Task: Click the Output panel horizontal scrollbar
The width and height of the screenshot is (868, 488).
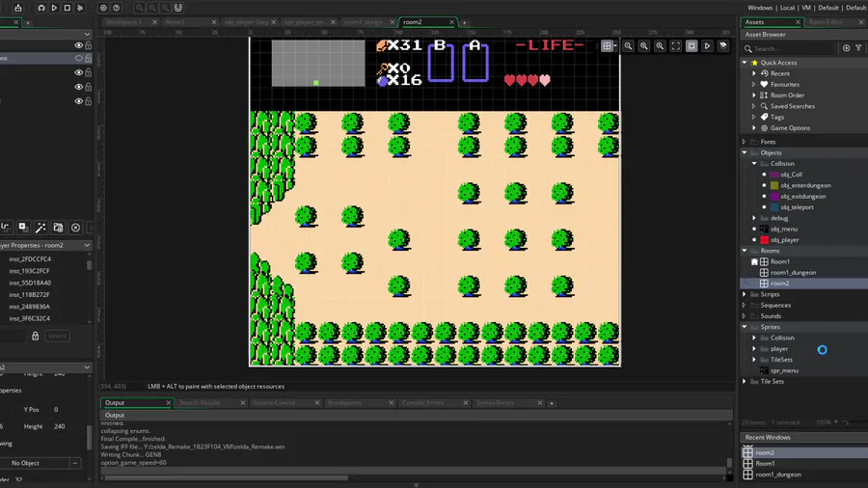Action: [x=226, y=478]
